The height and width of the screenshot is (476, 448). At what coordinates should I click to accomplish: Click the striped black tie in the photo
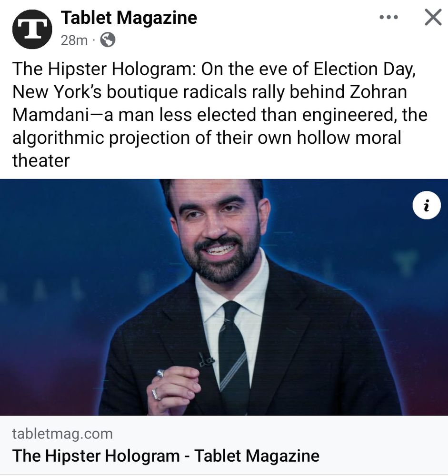coord(233,352)
